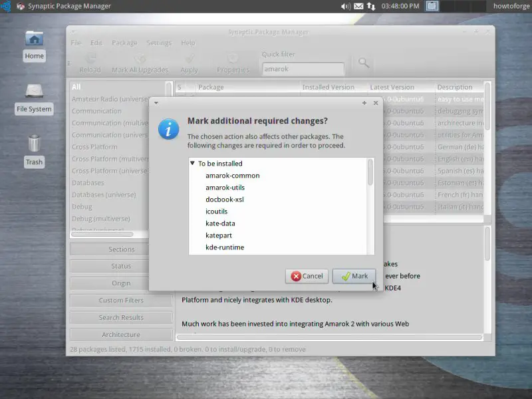The height and width of the screenshot is (399, 532).
Task: Click the Xfce applications menu icon
Action: [x=6, y=6]
